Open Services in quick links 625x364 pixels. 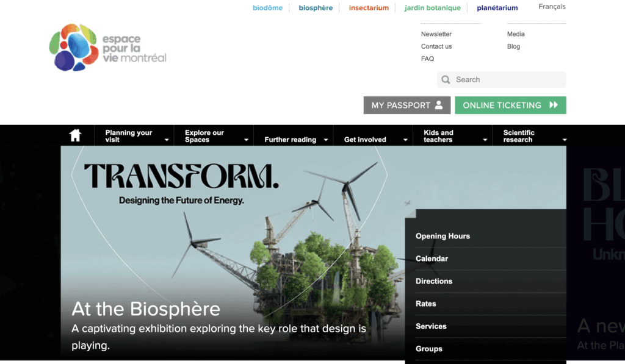tap(431, 327)
